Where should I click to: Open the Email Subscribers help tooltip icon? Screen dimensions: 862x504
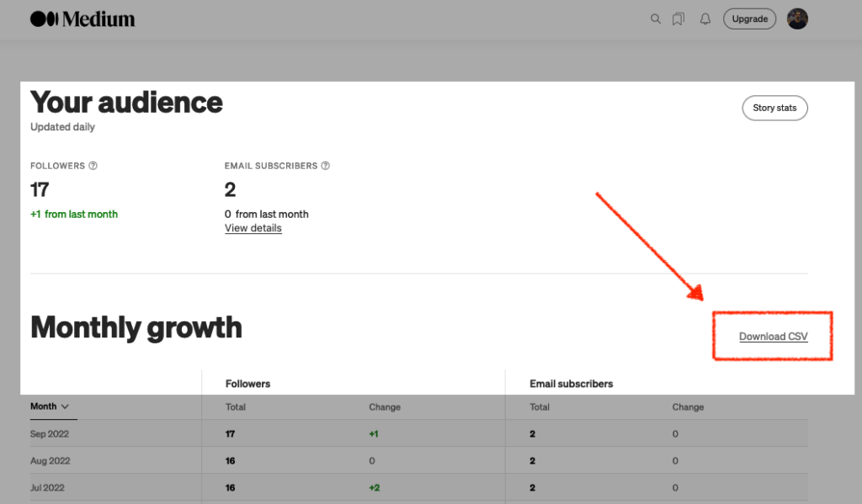[326, 165]
